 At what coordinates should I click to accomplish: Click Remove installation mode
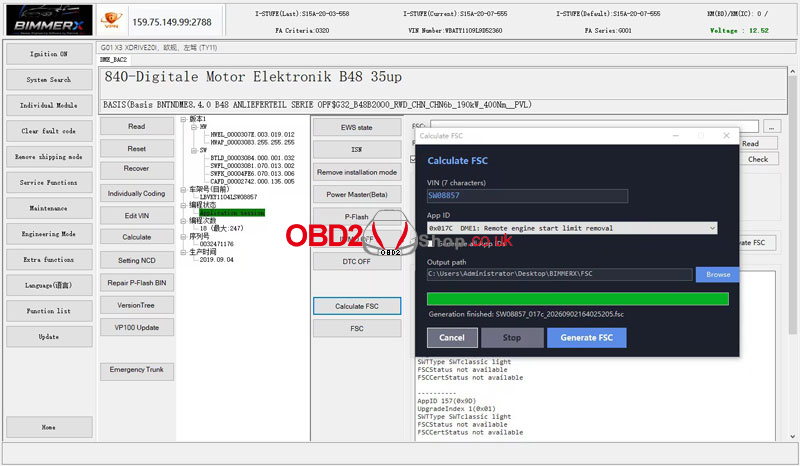pyautogui.click(x=357, y=172)
